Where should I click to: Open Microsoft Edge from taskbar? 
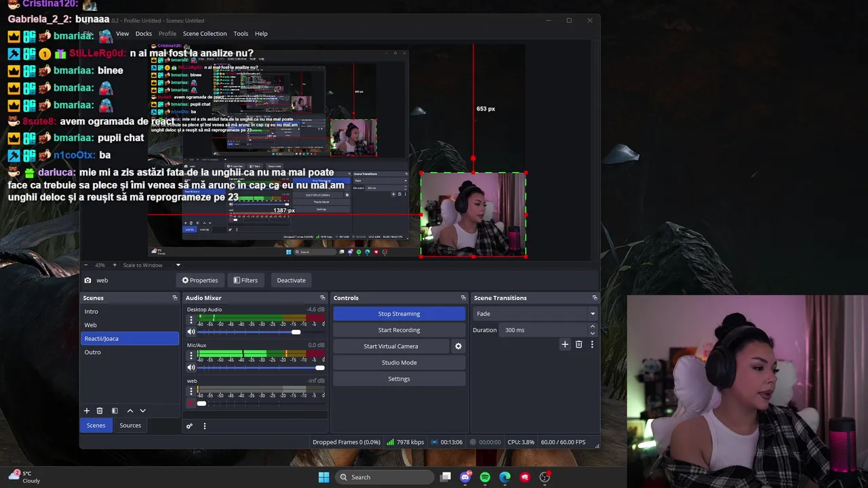click(505, 477)
